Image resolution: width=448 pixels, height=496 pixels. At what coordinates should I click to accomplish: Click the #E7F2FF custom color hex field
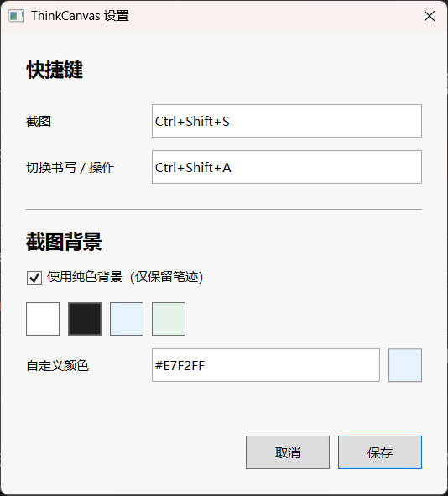pyautogui.click(x=266, y=365)
